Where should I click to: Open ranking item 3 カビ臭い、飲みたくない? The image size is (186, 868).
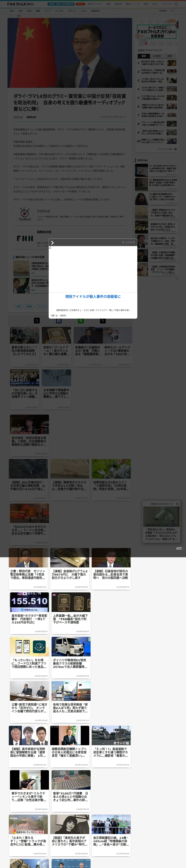click(157, 80)
